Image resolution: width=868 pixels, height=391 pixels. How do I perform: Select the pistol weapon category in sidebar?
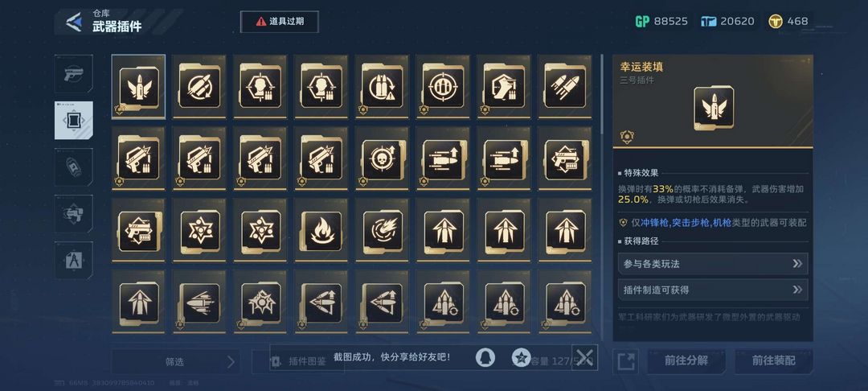[x=74, y=74]
